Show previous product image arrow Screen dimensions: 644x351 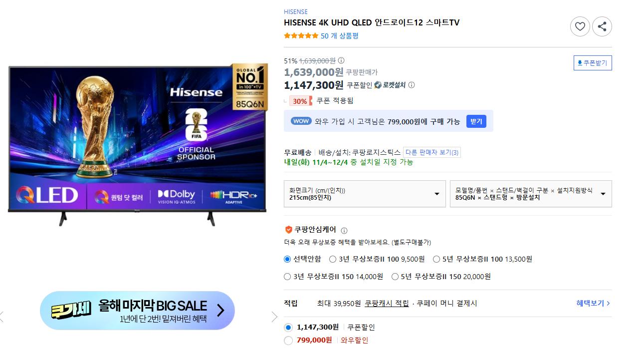click(x=2, y=317)
